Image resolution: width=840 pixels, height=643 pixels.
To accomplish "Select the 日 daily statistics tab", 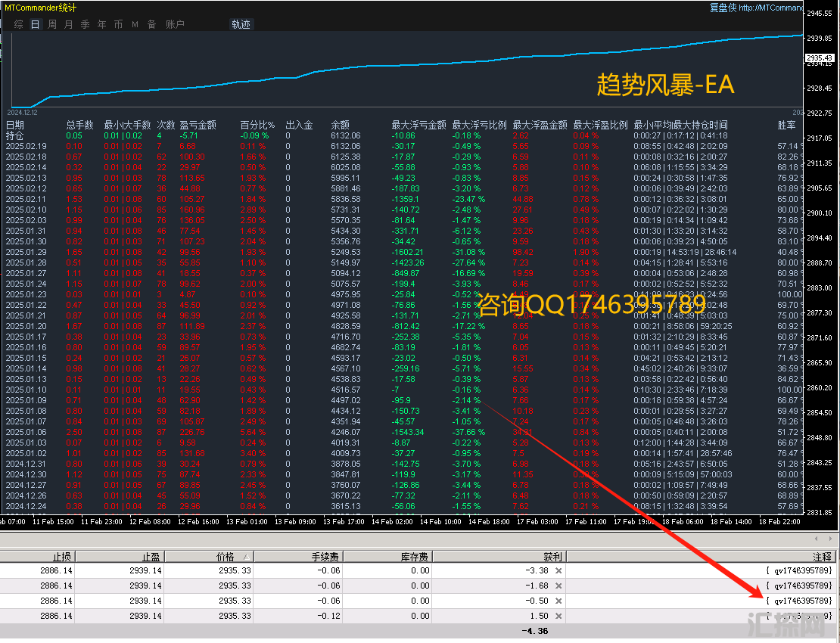I will [36, 24].
